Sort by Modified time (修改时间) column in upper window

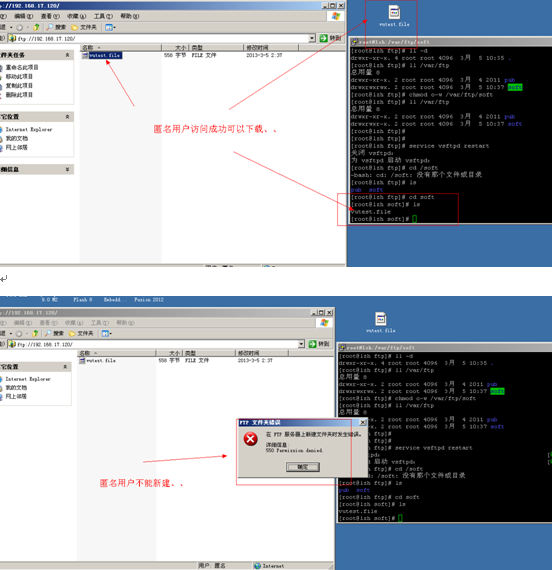pos(271,48)
